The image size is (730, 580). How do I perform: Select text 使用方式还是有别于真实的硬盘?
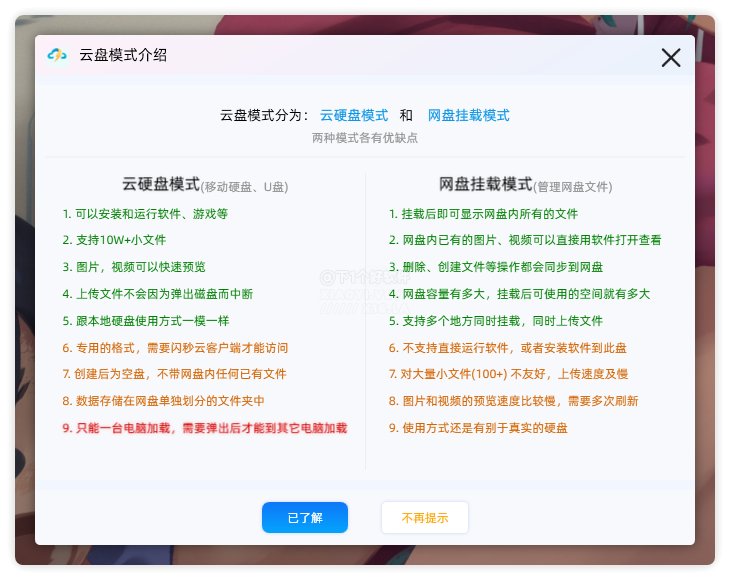[485, 428]
